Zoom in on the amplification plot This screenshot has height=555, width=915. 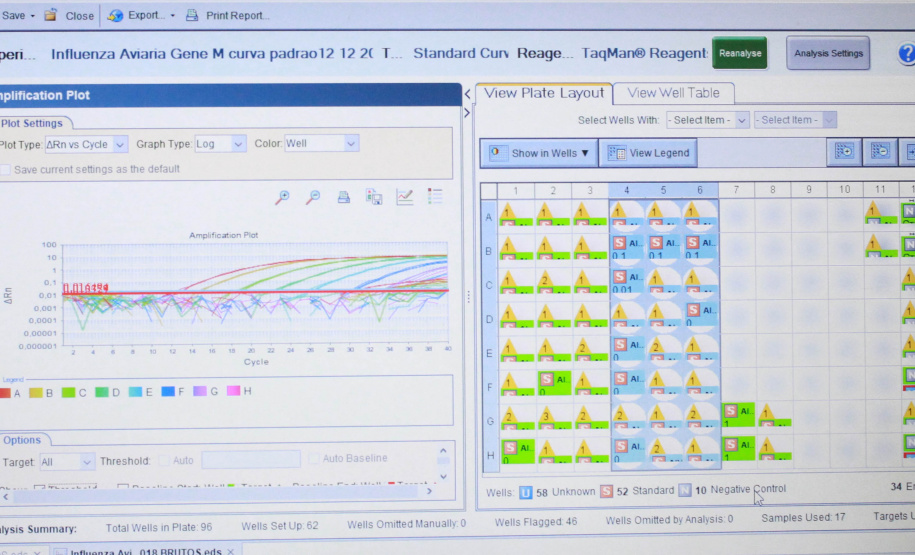click(283, 197)
